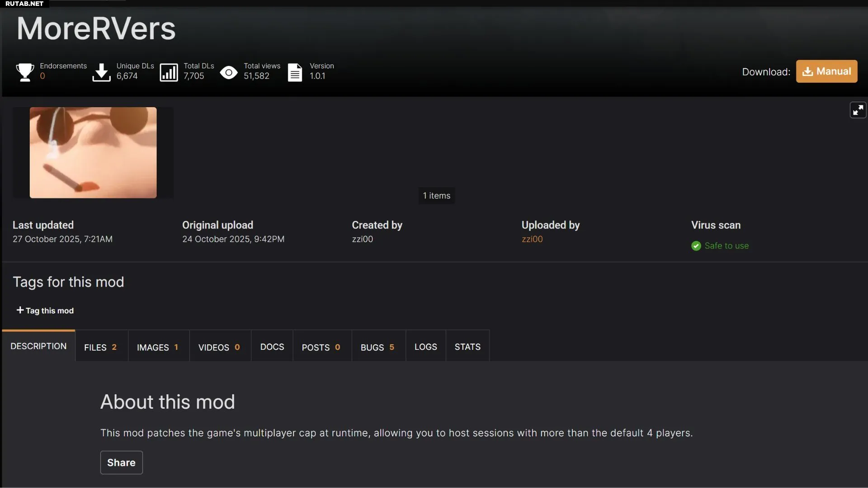Click the Total views eye icon
This screenshot has width=868, height=488.
tap(229, 72)
